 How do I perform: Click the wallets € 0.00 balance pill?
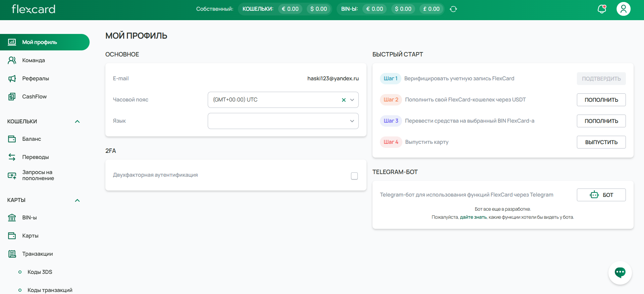pos(290,9)
